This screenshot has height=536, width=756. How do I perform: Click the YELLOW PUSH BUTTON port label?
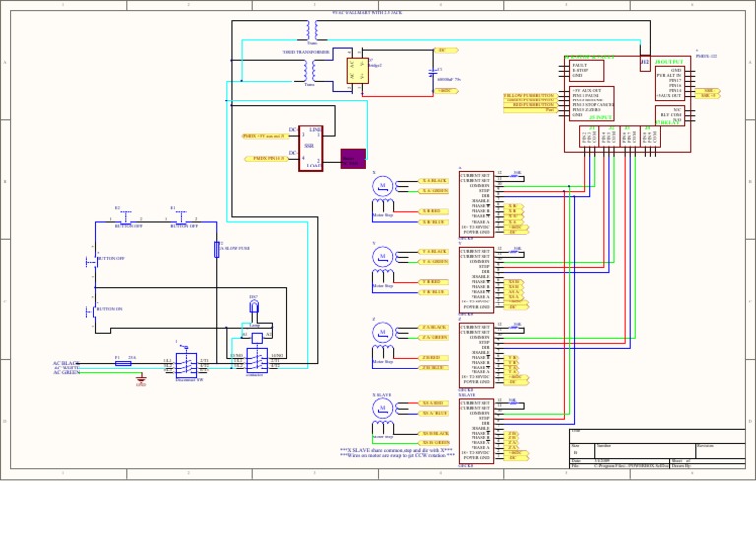(530, 95)
